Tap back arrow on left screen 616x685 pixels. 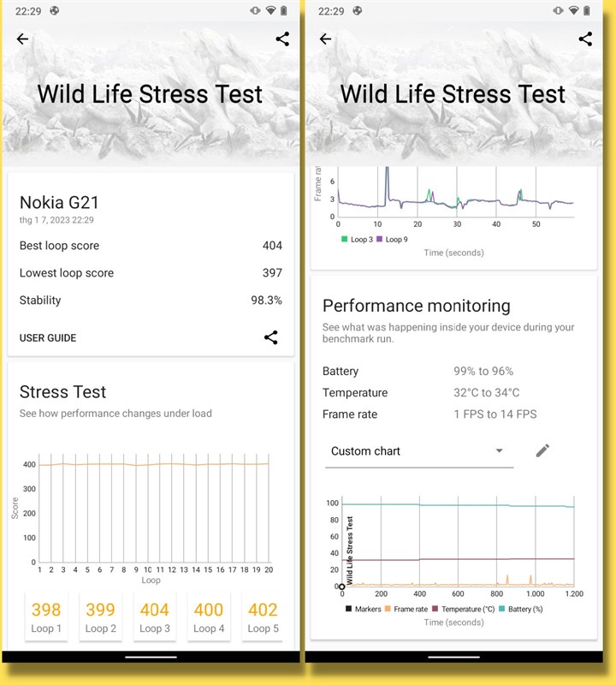[22, 39]
